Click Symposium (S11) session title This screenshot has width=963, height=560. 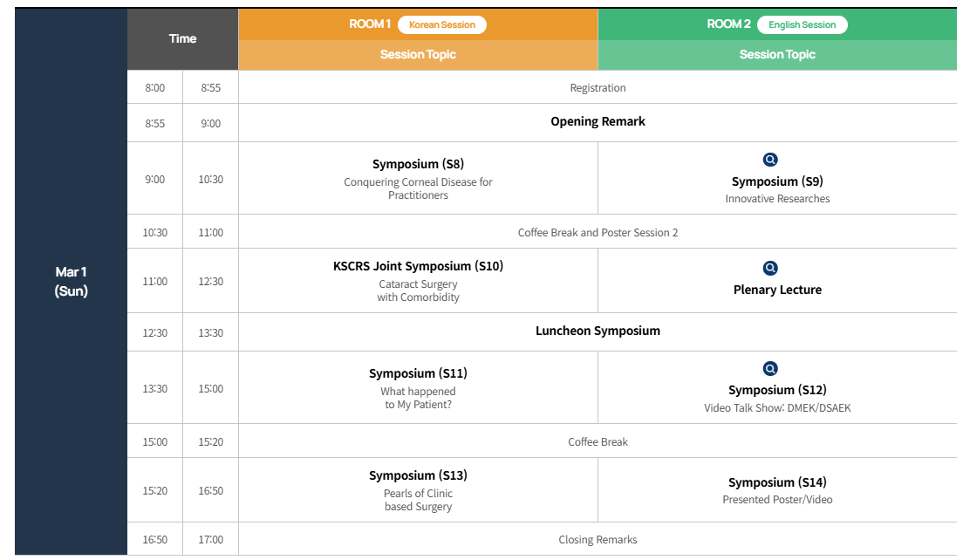418,373
